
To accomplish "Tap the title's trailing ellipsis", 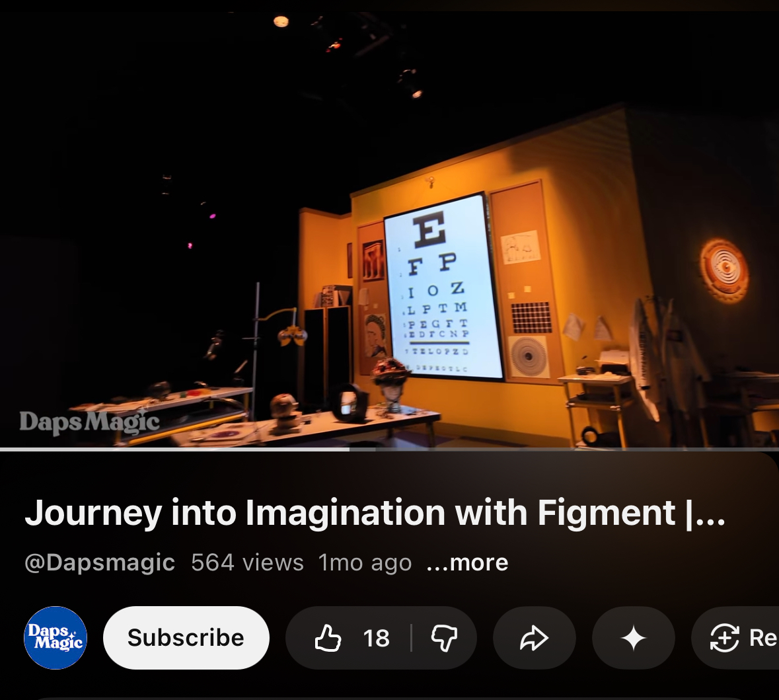I will click(711, 513).
